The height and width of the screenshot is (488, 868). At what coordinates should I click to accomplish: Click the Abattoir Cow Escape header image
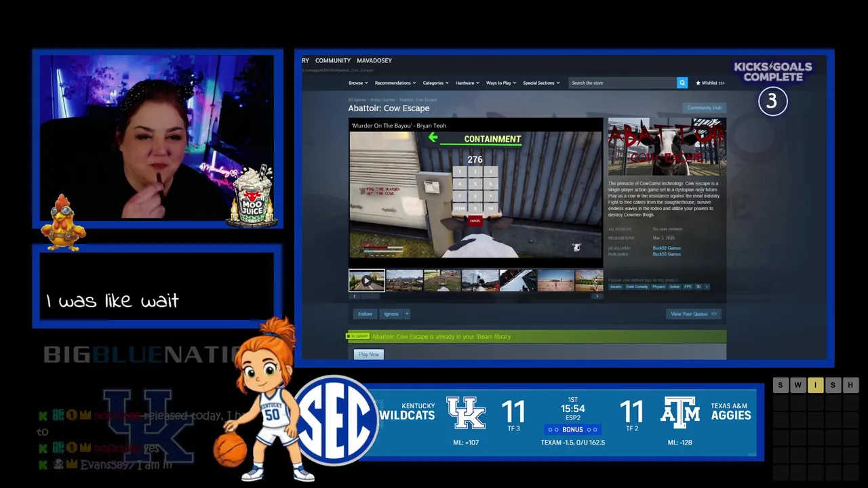coord(667,147)
